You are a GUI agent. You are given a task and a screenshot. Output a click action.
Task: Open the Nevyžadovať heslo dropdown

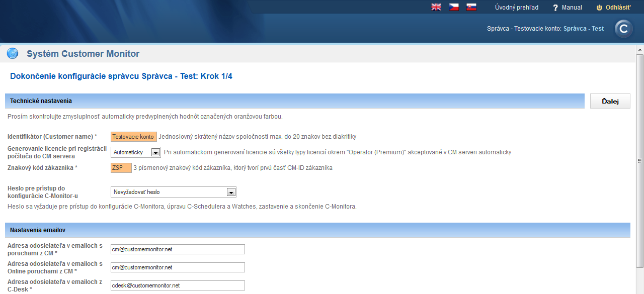[x=174, y=192]
